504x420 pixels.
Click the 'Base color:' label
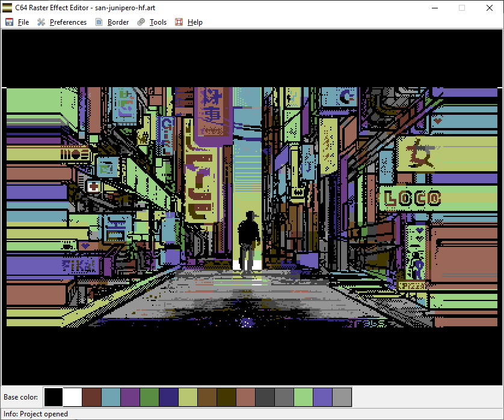pos(20,397)
